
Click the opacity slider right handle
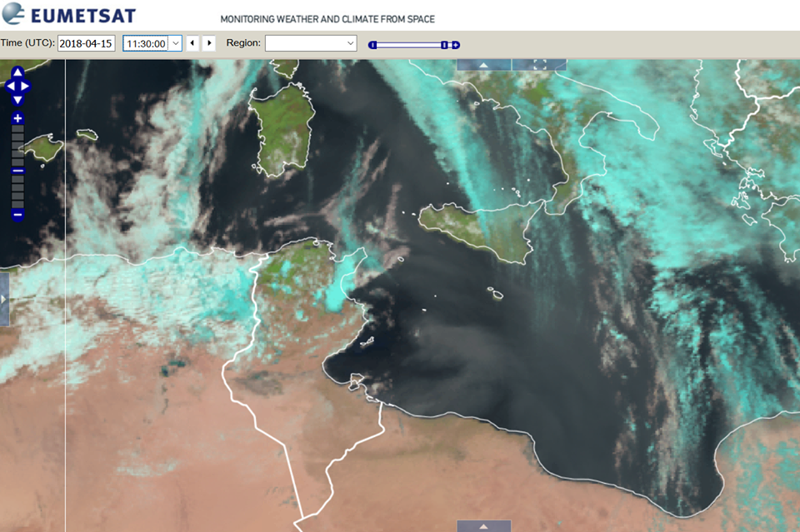(x=445, y=45)
